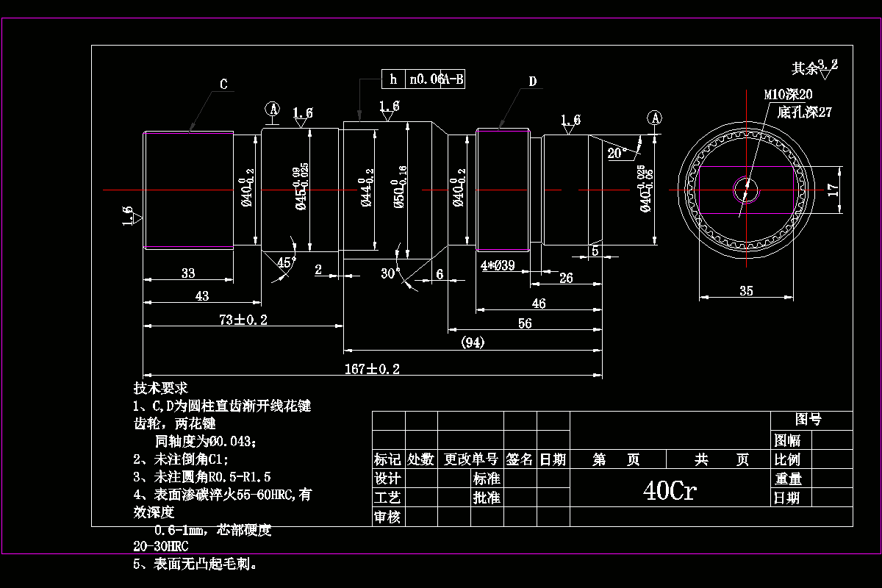882x588 pixels.
Task: Click the 标准 cell
Action: point(487,478)
